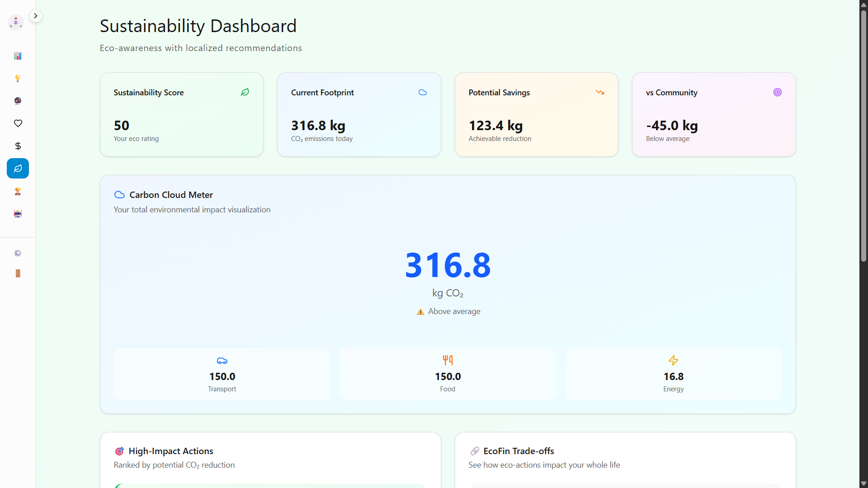This screenshot has height=488, width=868.
Task: Open the dollar sign finance icon
Action: point(18,146)
